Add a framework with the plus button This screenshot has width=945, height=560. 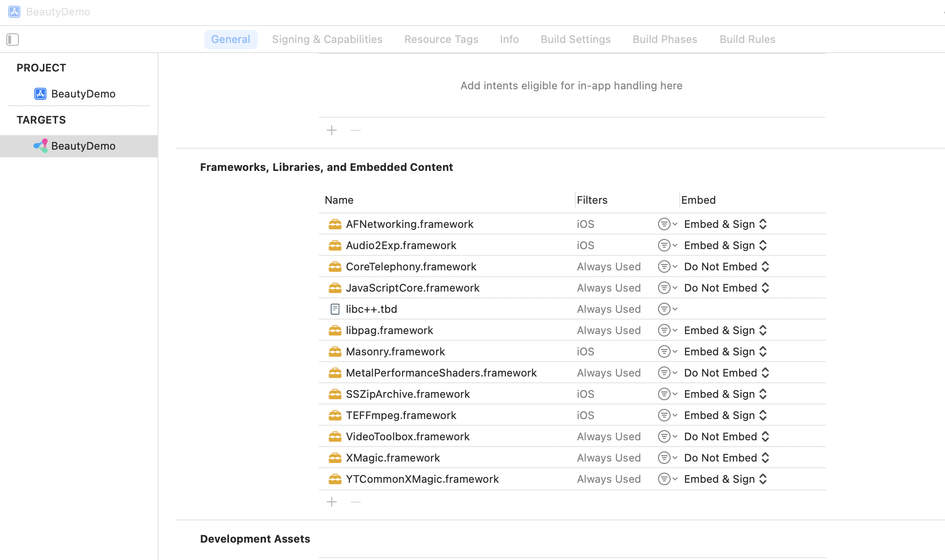pos(331,502)
